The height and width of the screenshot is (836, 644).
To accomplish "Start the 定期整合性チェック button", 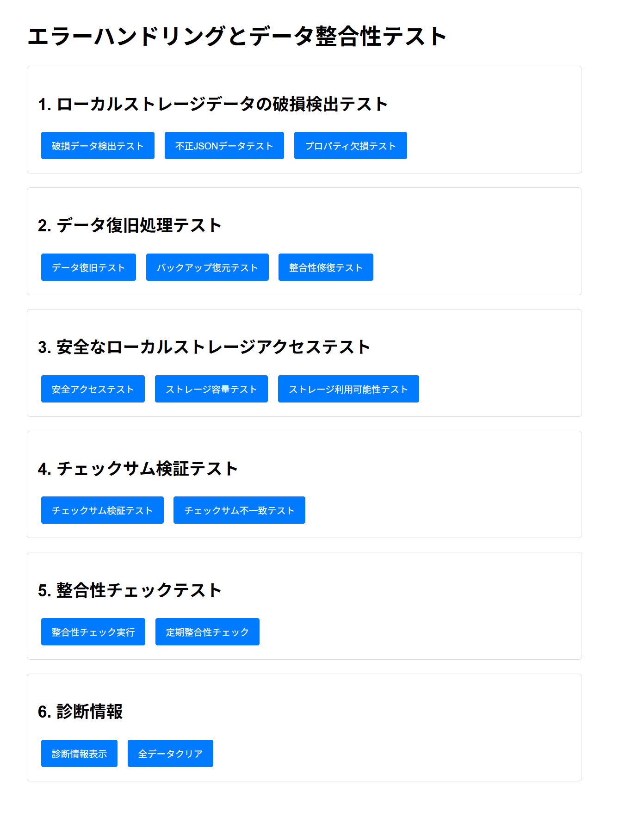I will point(207,632).
